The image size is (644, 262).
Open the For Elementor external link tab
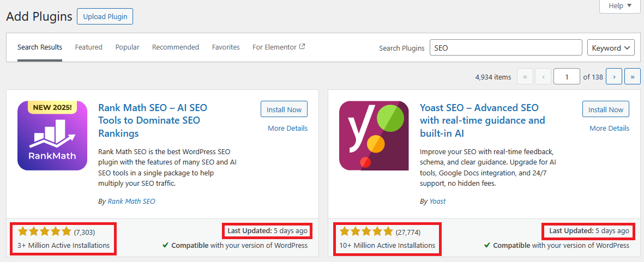point(279,47)
